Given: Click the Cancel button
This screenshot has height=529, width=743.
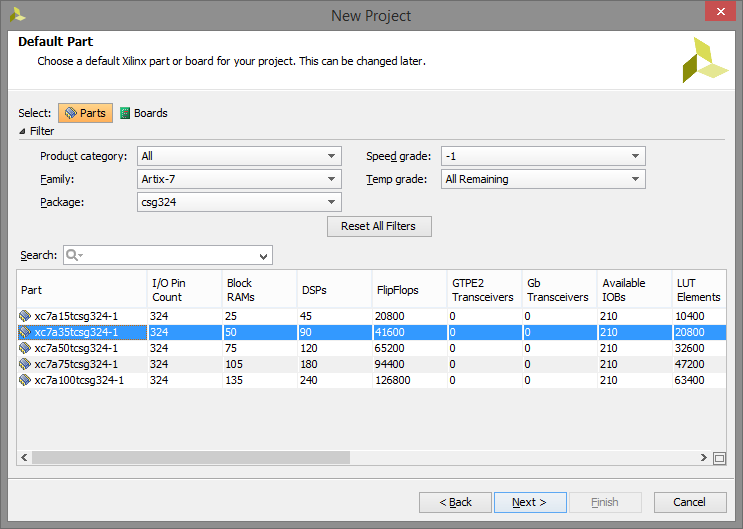Looking at the screenshot, I should pos(690,502).
